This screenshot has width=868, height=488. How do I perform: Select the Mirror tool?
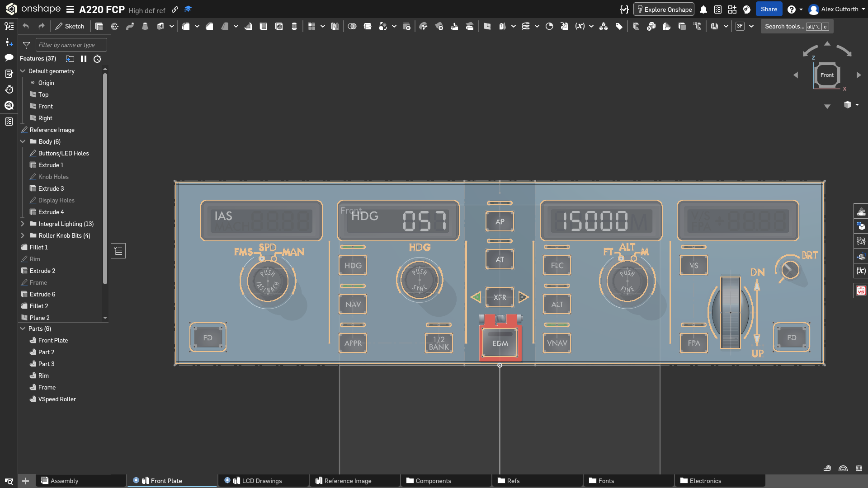pos(335,27)
